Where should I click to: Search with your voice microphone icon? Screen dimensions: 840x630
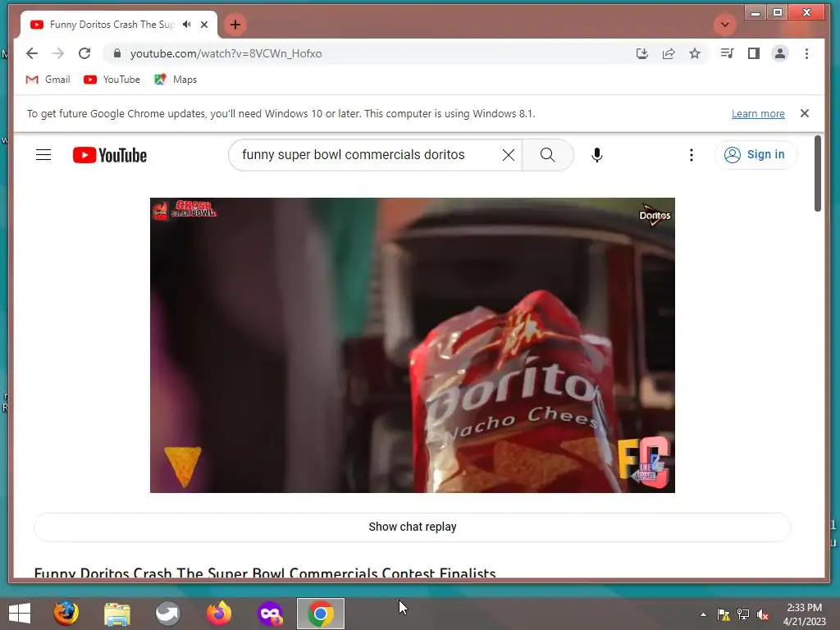597,155
